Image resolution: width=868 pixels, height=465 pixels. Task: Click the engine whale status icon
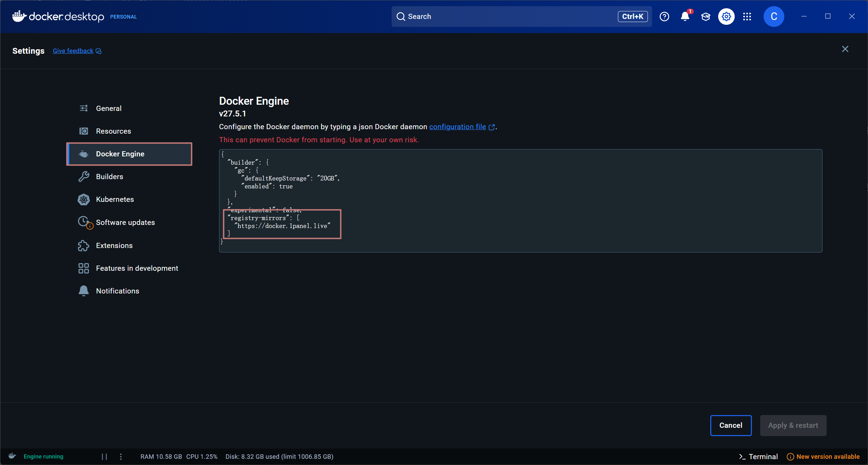[x=12, y=456]
